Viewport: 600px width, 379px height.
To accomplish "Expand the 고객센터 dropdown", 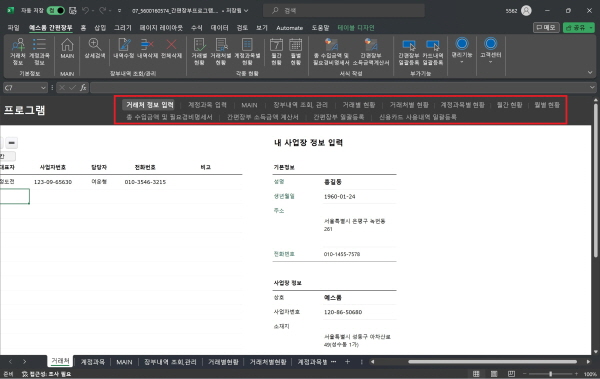I will click(491, 62).
